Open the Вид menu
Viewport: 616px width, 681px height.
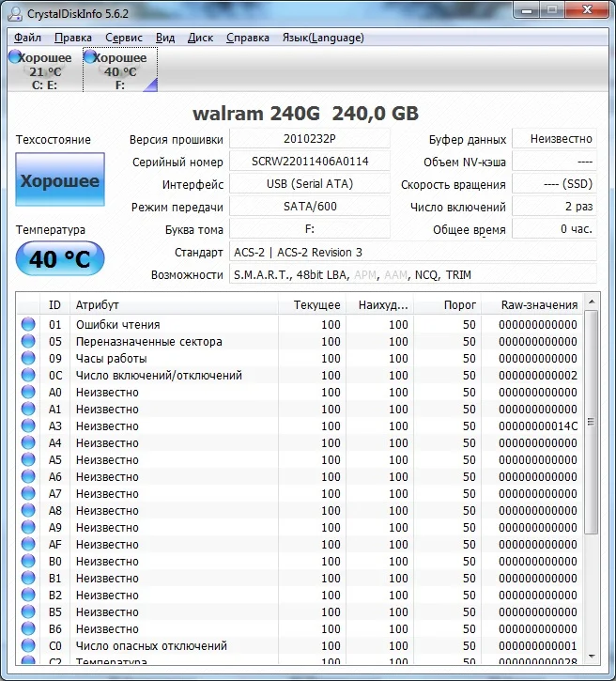pos(165,38)
